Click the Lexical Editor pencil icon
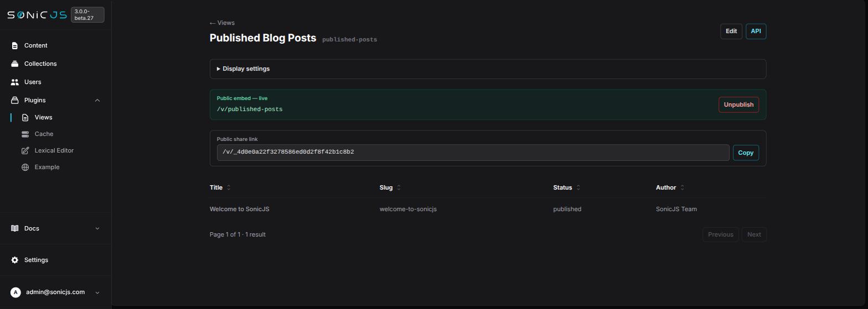The height and width of the screenshot is (309, 868). pos(25,150)
